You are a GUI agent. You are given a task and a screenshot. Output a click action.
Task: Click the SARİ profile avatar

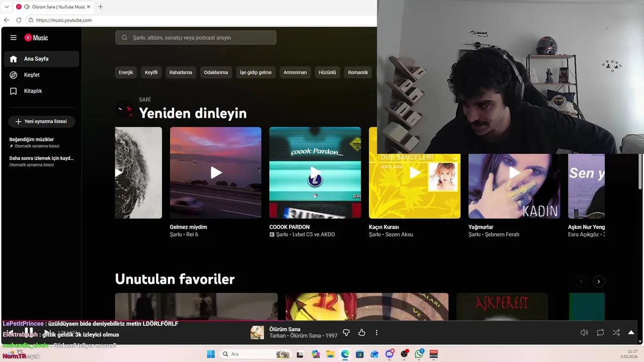coord(124,109)
